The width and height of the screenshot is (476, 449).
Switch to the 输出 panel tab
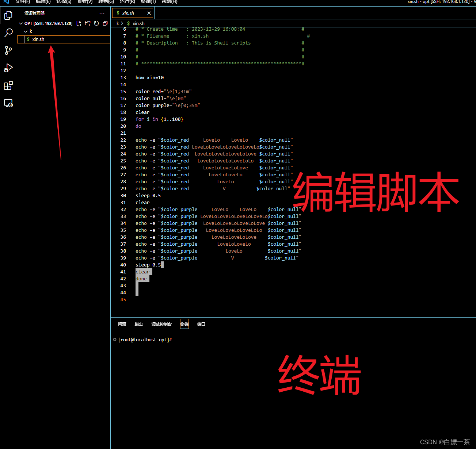click(139, 324)
